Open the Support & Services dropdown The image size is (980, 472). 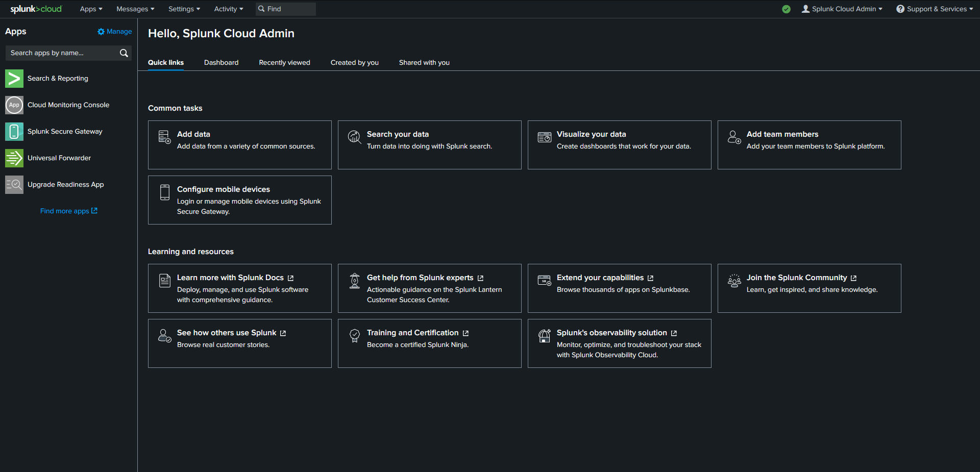pos(935,9)
